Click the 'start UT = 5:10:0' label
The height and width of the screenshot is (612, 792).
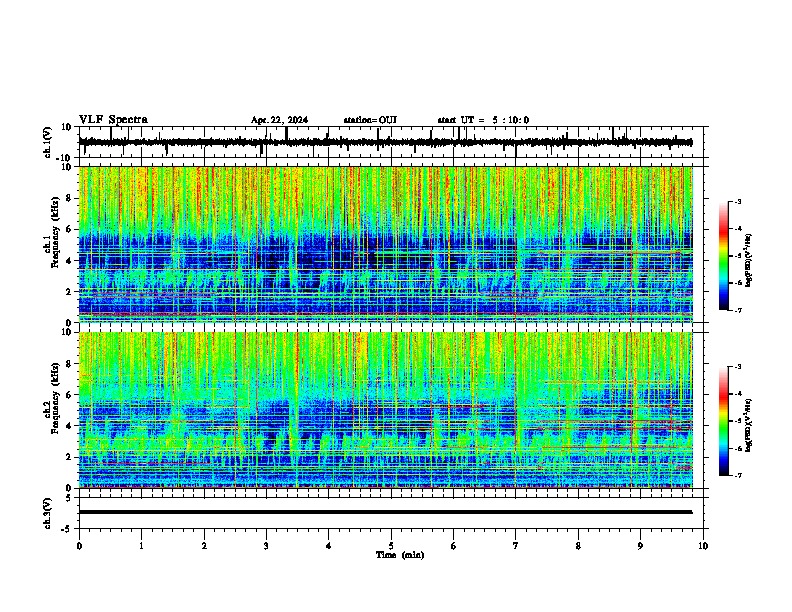(x=483, y=120)
